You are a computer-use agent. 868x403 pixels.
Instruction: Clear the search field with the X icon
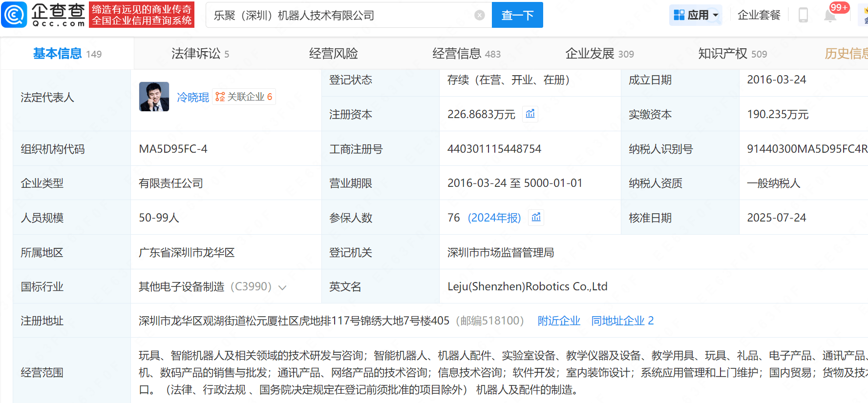[x=480, y=15]
